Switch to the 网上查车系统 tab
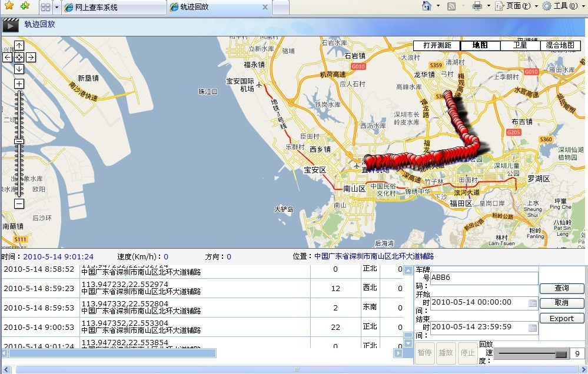The width and height of the screenshot is (588, 374). [x=114, y=7]
